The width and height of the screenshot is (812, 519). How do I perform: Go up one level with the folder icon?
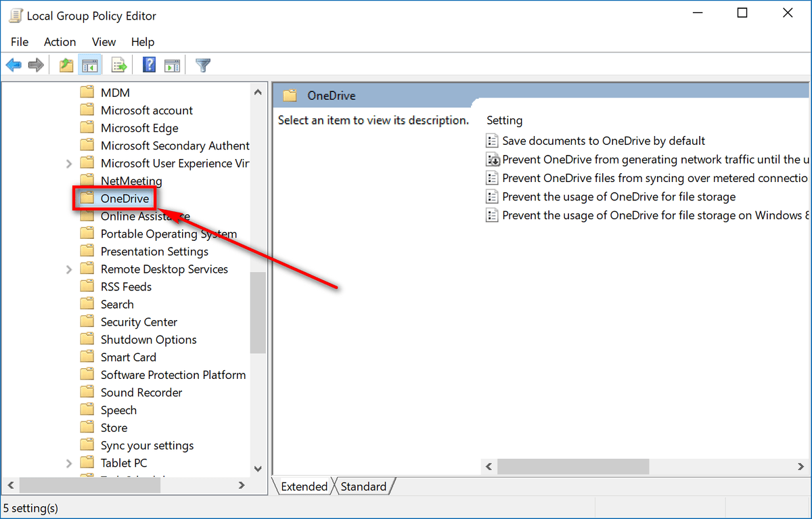[x=66, y=66]
